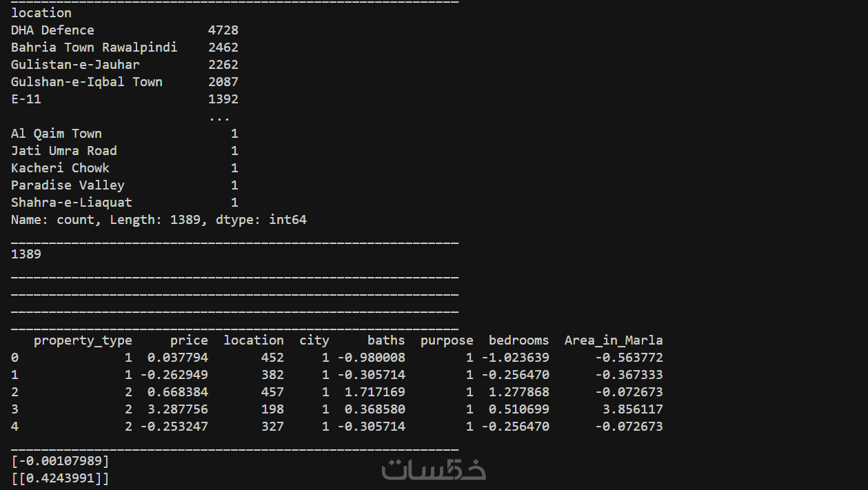The width and height of the screenshot is (868, 490).
Task: Click the count value 1392
Action: (223, 99)
